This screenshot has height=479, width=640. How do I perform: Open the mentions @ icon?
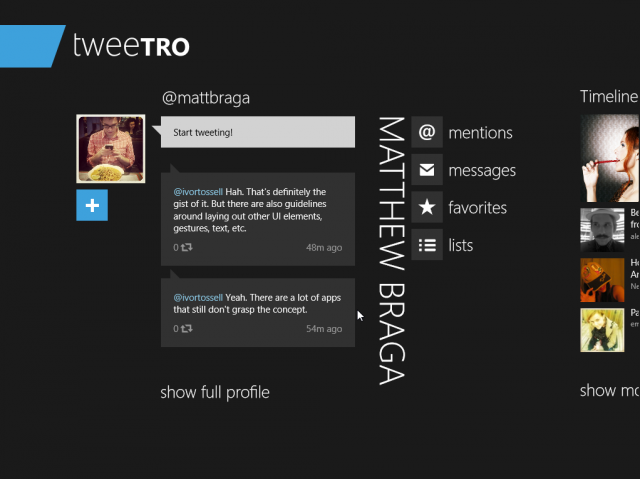pos(427,132)
